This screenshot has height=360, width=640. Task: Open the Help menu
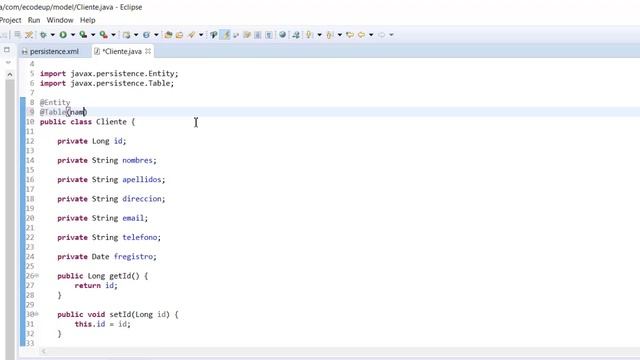click(x=87, y=20)
